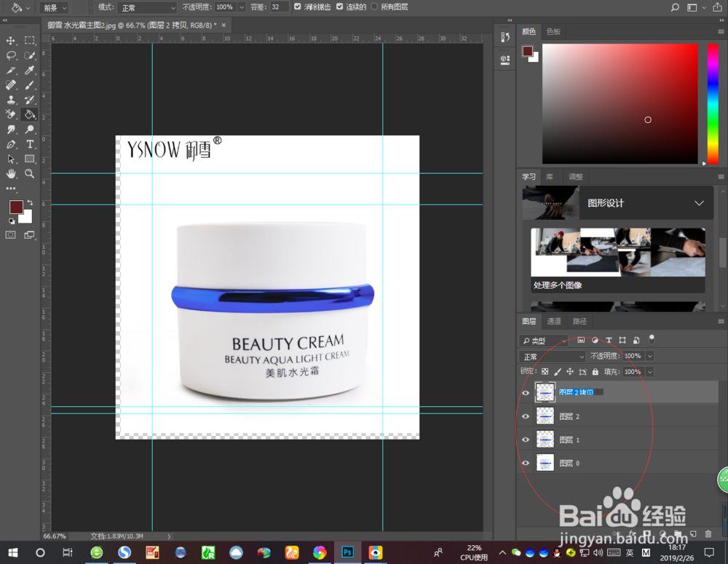
Task: Filter layers by adjustment layer type
Action: [595, 341]
